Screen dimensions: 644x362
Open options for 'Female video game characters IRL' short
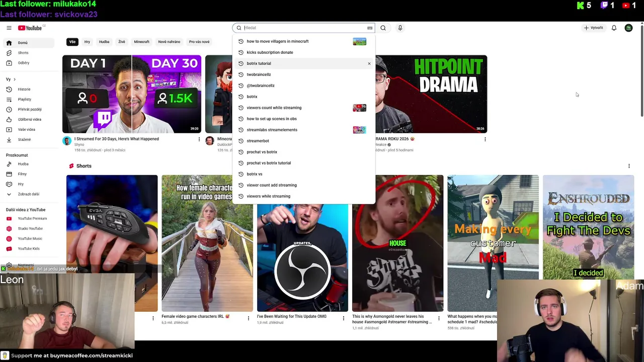(x=248, y=318)
